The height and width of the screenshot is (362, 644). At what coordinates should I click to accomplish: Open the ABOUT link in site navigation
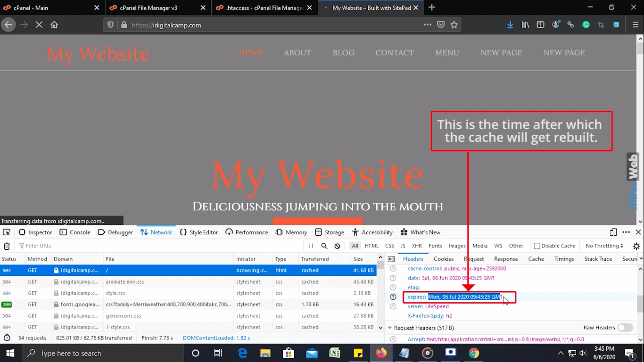297,53
